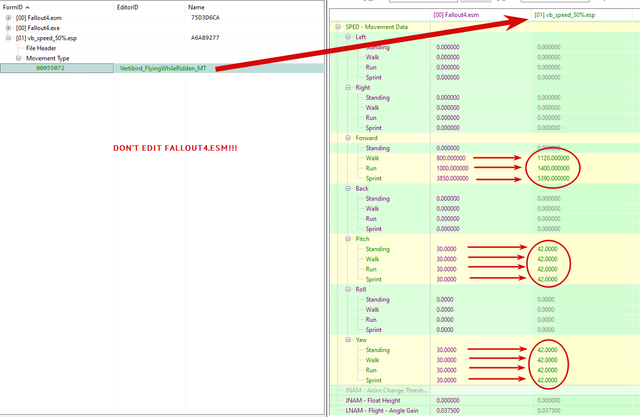Collapse the Left movement group
This screenshot has height=417, width=640.
[x=348, y=37]
